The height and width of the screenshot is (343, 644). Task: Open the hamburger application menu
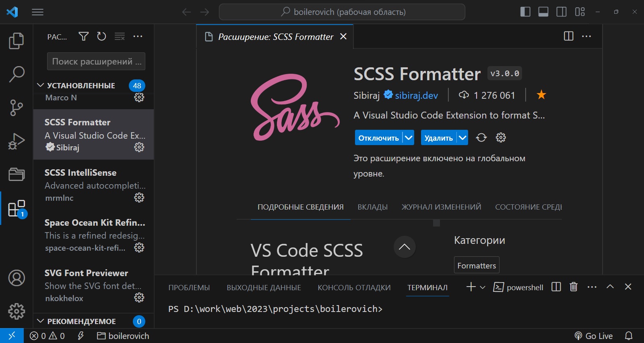click(x=38, y=12)
